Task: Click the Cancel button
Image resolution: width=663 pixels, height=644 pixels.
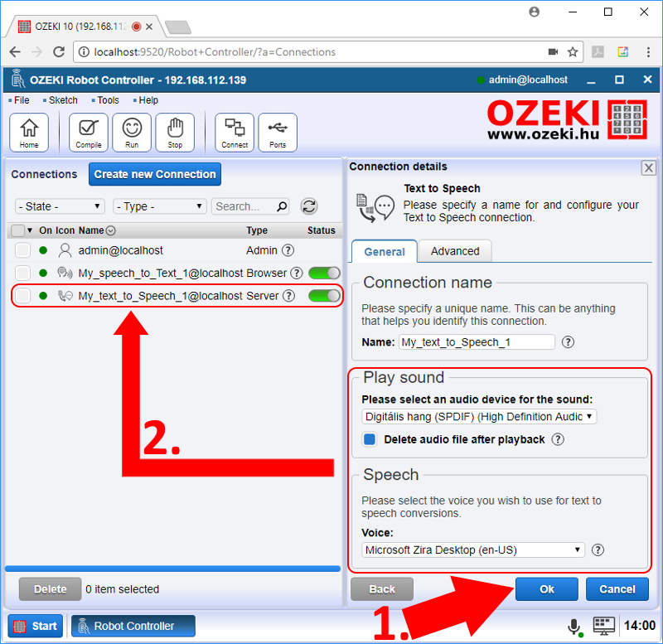Action: pyautogui.click(x=617, y=589)
